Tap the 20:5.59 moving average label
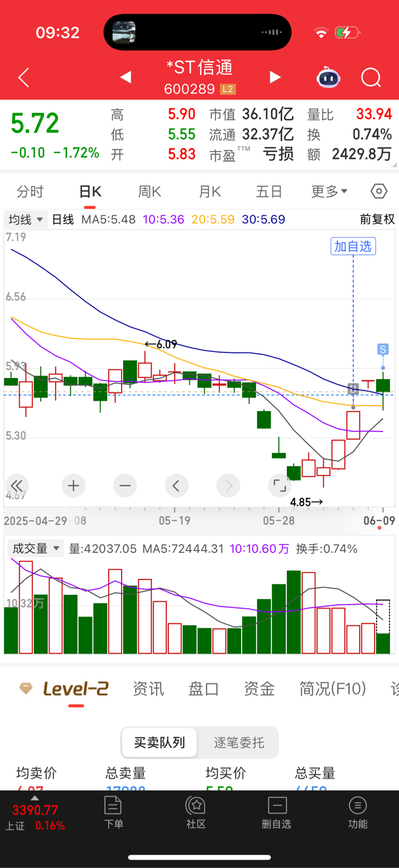Viewport: 399px width, 868px height. pos(213,219)
